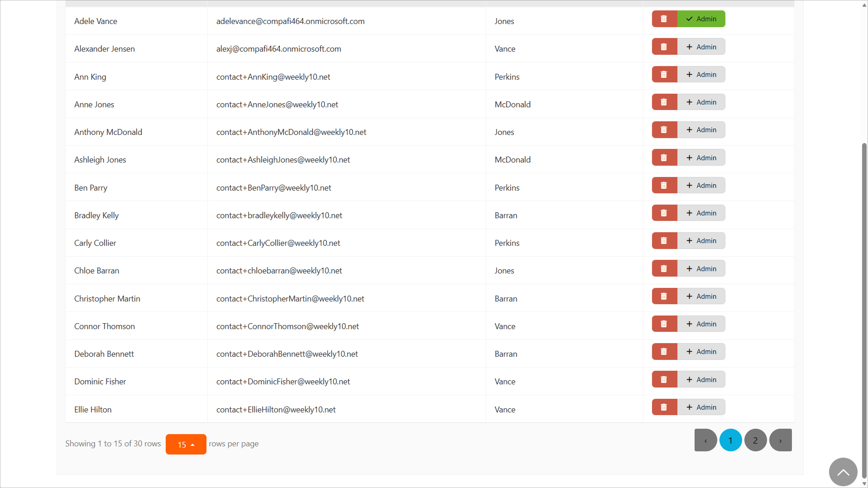Add Admin role to Dominic Fisher
Viewport: 868px width, 488px height.
[701, 379]
